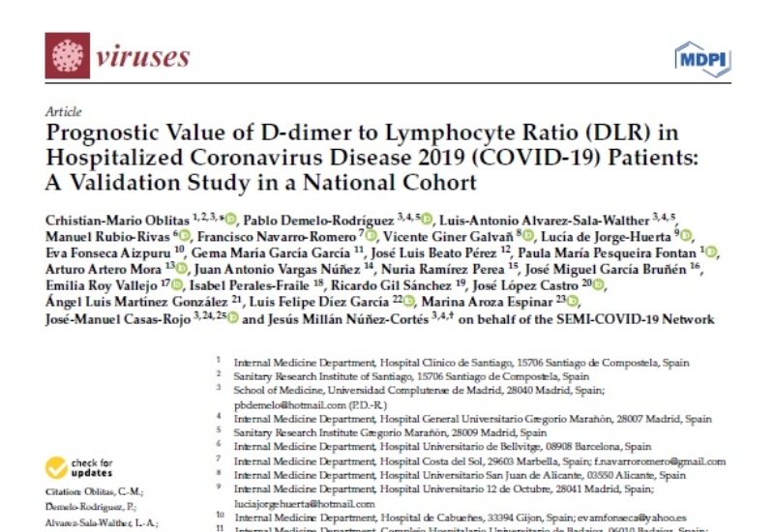Open ORCID icon next to José López Castro
Screen dimensions: 774x532
click(598, 284)
